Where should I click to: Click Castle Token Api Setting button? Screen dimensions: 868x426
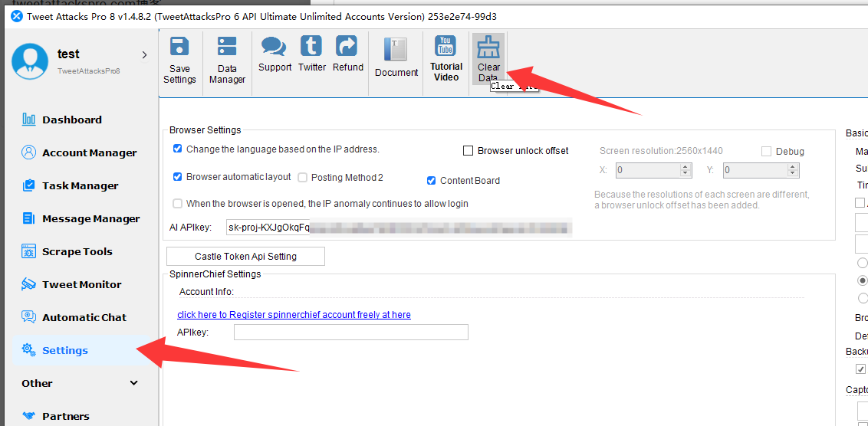(x=246, y=257)
